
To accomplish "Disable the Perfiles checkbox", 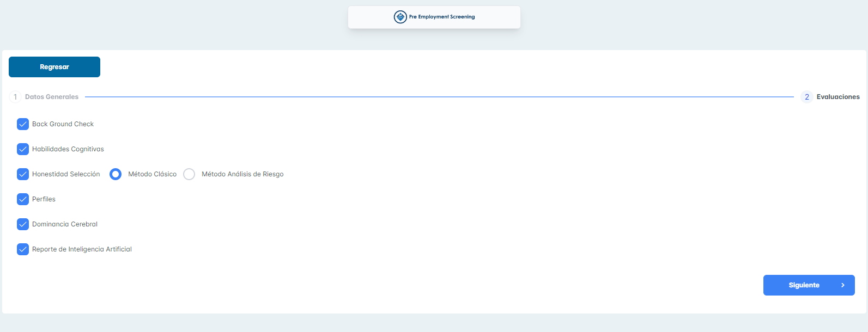I will click(x=23, y=199).
